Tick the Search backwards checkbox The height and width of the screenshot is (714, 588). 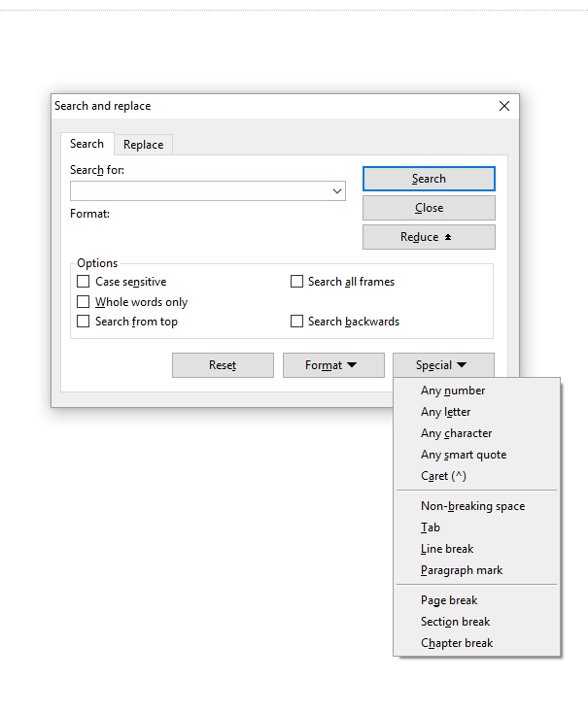click(x=297, y=322)
